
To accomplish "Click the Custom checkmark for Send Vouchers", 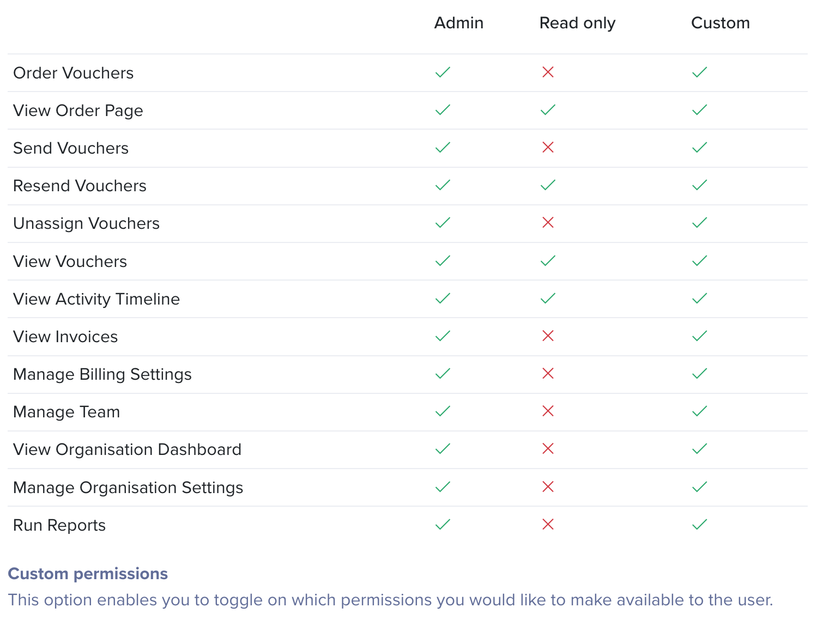I will [x=699, y=147].
